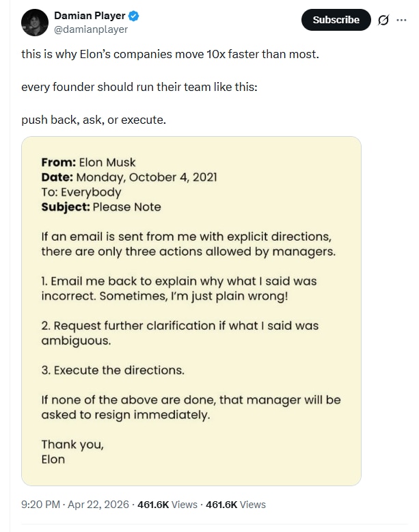Click the first 461.6K Views counter

click(167, 505)
